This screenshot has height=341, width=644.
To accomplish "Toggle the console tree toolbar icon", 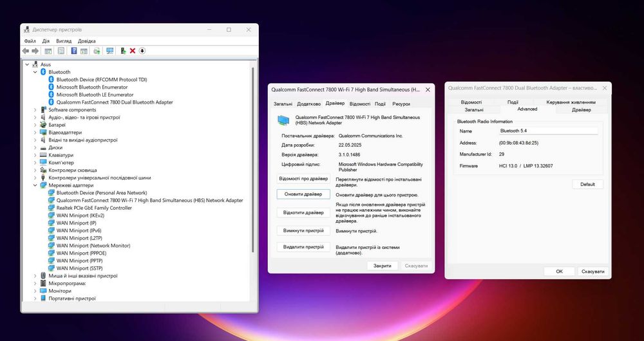I will tap(48, 51).
